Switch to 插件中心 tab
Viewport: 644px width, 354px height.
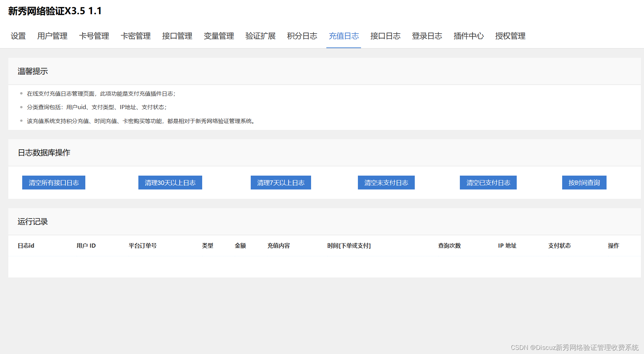point(469,36)
